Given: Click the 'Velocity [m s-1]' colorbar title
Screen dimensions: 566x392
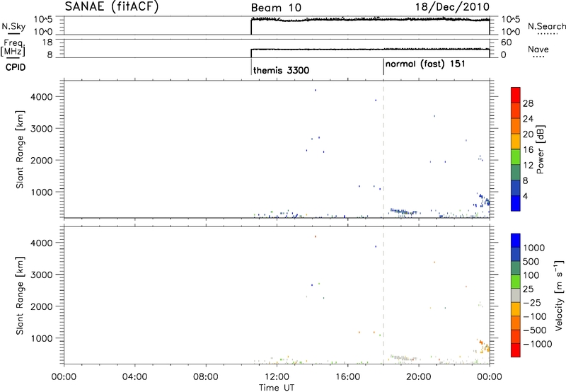Looking at the screenshot, I should coord(559,295).
